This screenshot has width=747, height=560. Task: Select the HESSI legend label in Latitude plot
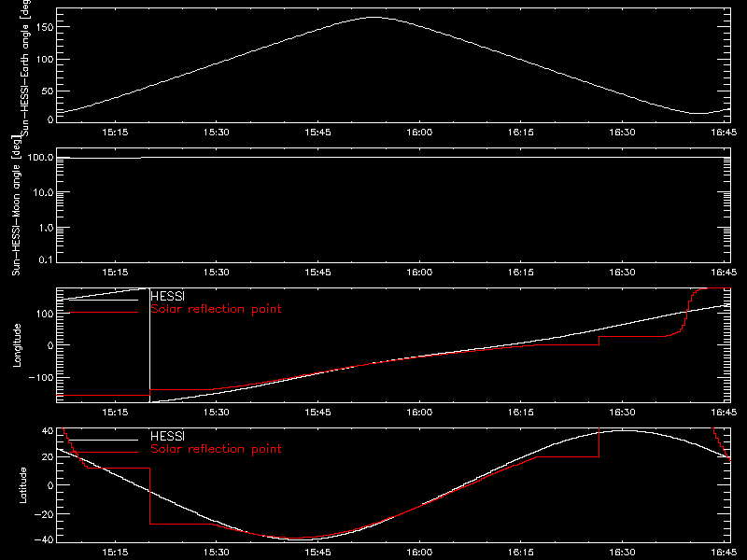pos(167,436)
